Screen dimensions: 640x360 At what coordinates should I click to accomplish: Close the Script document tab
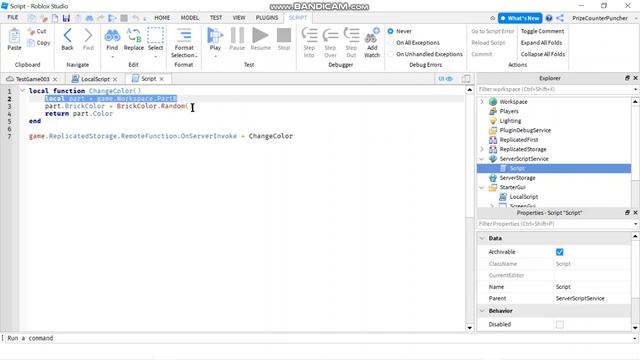tap(162, 79)
